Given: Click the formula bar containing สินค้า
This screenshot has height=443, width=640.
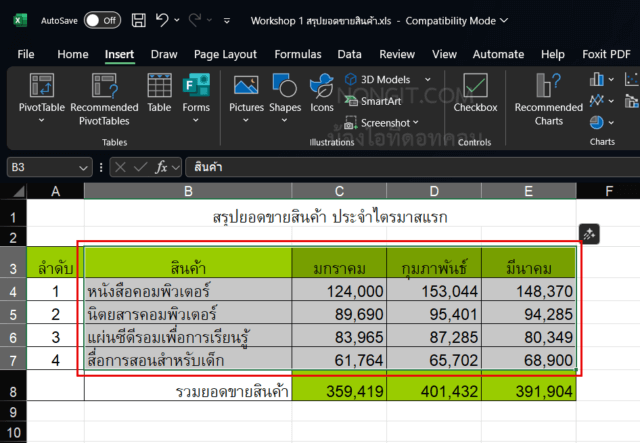Looking at the screenshot, I should [412, 167].
